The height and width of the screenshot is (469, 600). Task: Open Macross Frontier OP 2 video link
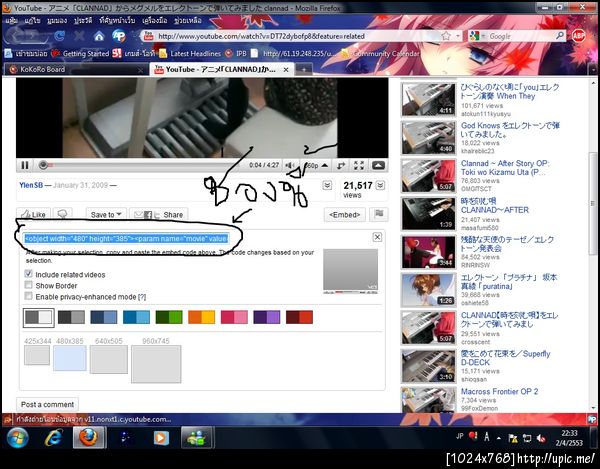coord(499,391)
